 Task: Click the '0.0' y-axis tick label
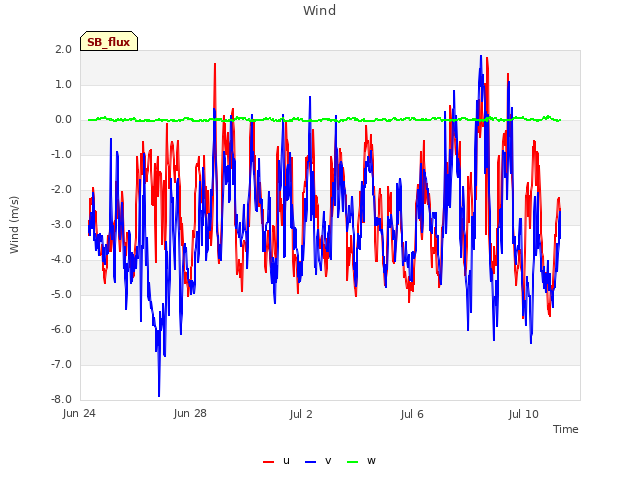(63, 120)
